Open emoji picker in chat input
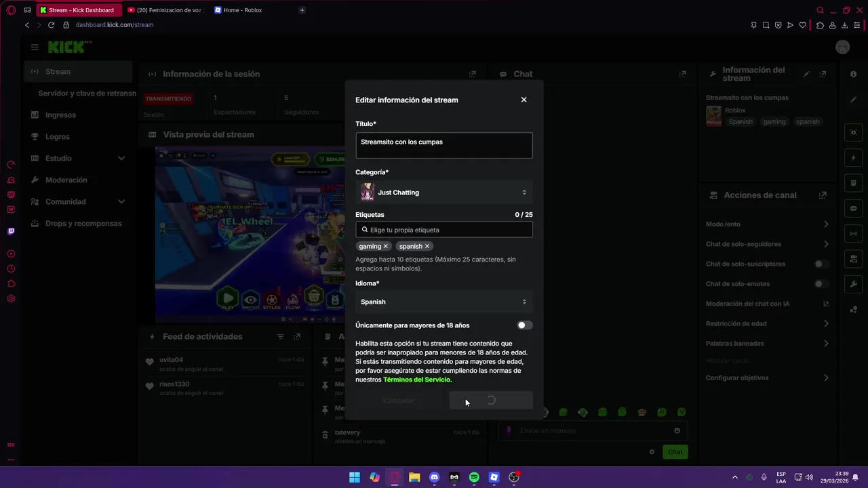The width and height of the screenshot is (868, 488). tap(677, 430)
